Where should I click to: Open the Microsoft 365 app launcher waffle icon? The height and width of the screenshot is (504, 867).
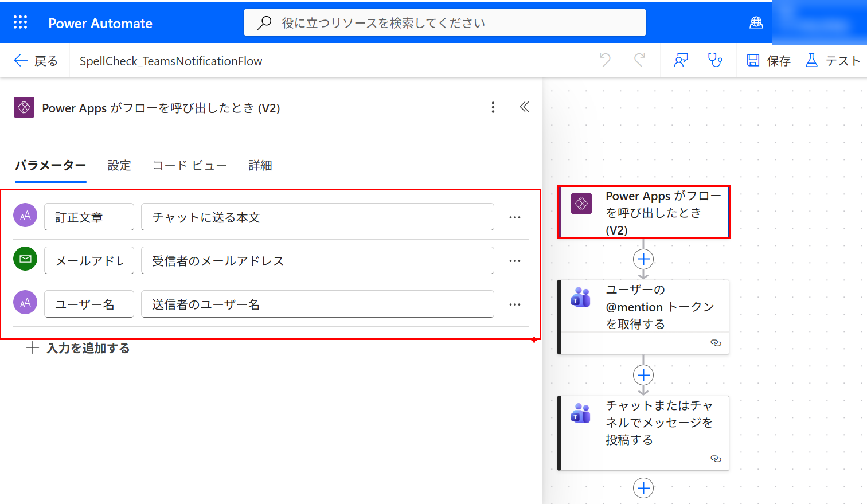[x=21, y=22]
